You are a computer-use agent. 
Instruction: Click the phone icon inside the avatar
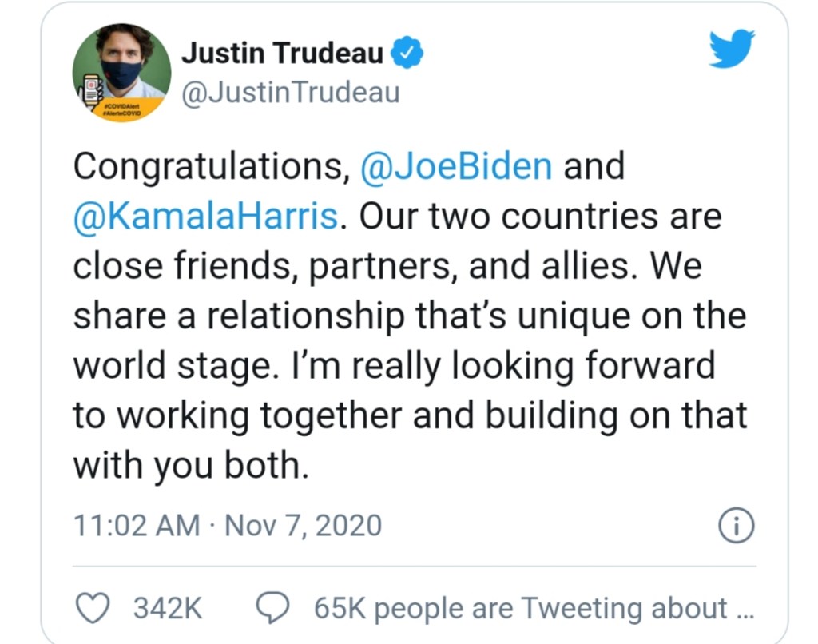click(93, 89)
